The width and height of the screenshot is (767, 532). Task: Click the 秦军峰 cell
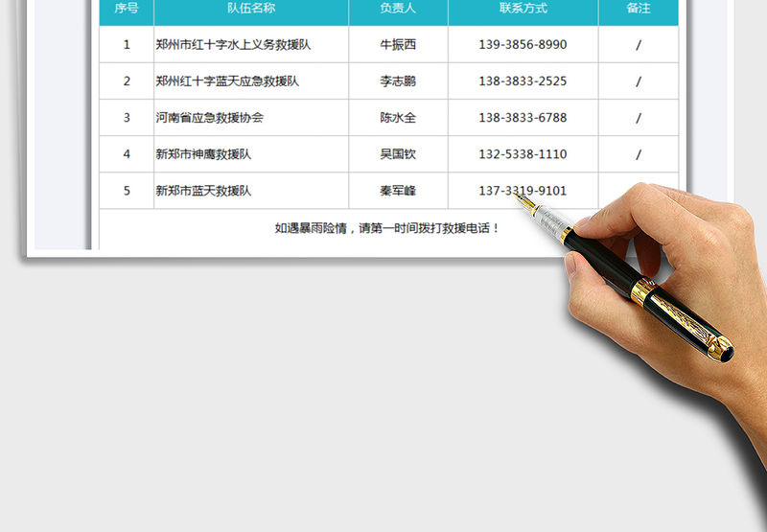pyautogui.click(x=398, y=191)
